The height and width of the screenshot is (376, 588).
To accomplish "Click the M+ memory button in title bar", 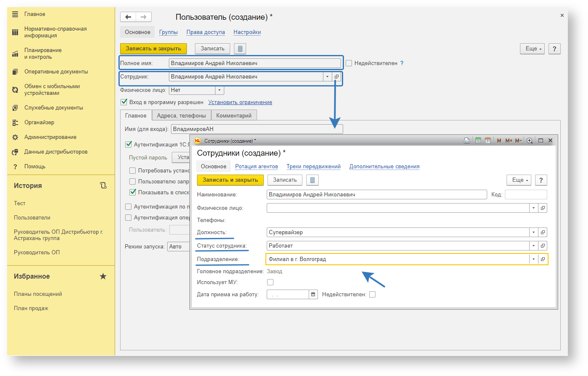I will point(509,141).
